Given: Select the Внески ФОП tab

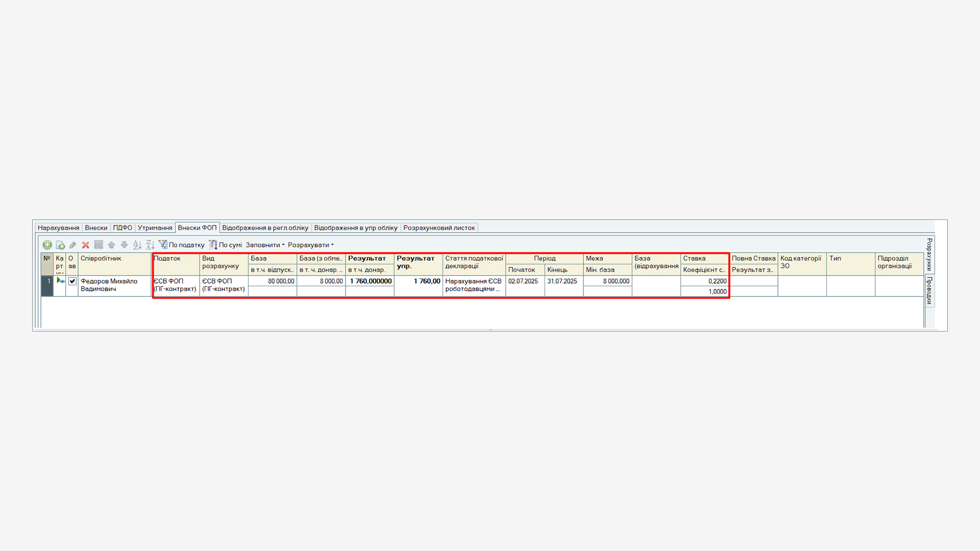Looking at the screenshot, I should [x=197, y=228].
